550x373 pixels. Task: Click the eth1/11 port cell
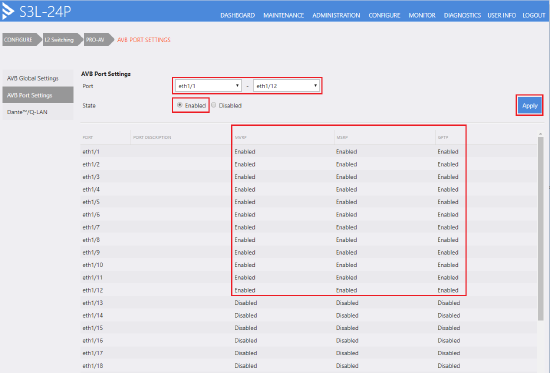click(93, 278)
